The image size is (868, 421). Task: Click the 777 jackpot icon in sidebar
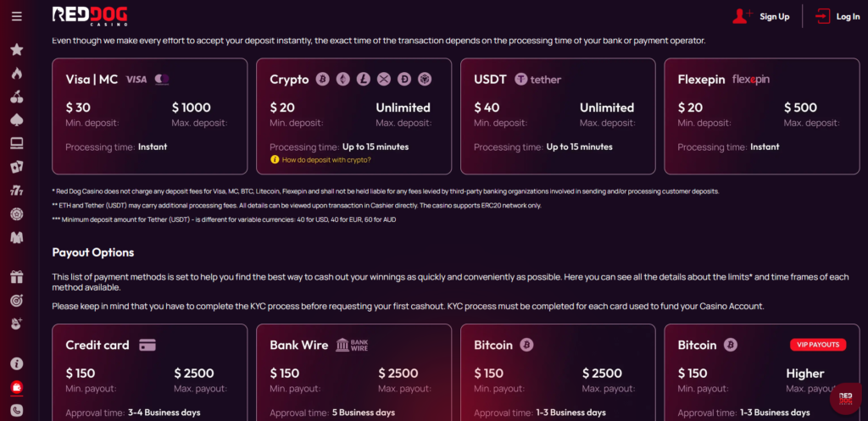pyautogui.click(x=17, y=191)
